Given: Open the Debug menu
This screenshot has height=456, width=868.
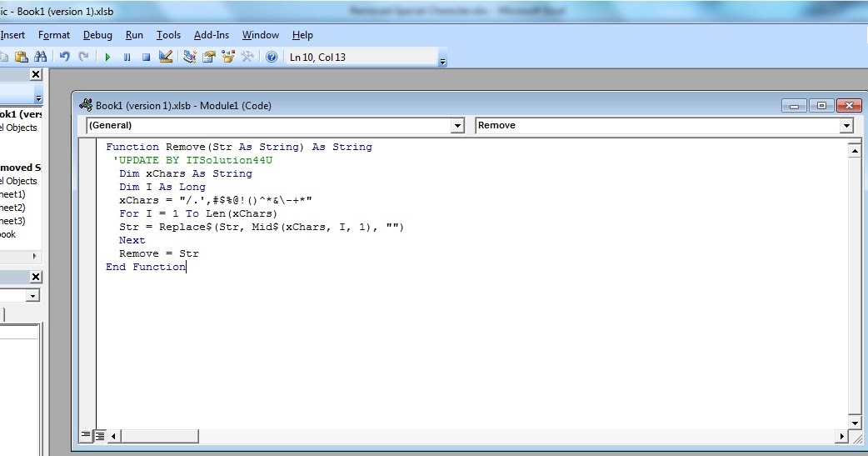Looking at the screenshot, I should [97, 35].
